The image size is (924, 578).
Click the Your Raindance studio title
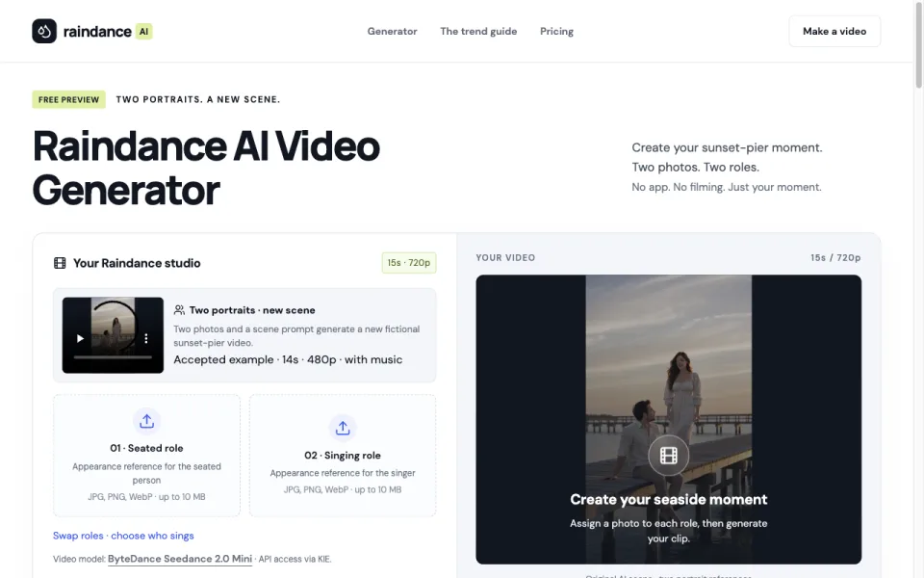coord(137,263)
